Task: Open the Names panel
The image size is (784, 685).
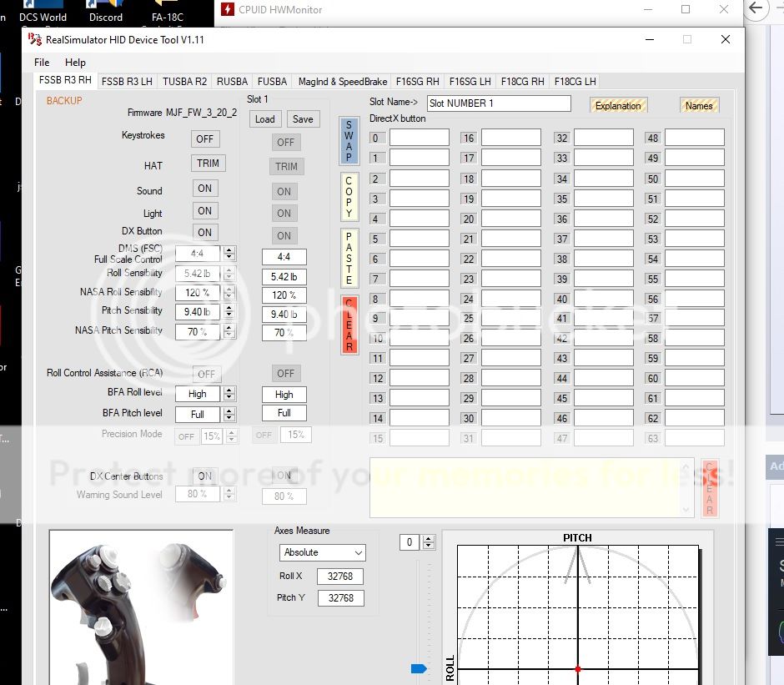Action: (x=699, y=105)
